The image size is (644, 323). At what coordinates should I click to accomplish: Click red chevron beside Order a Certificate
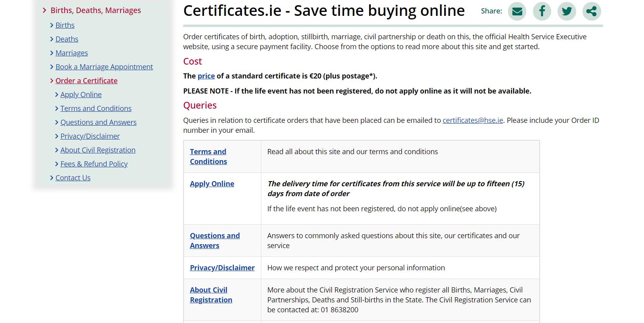(x=52, y=81)
